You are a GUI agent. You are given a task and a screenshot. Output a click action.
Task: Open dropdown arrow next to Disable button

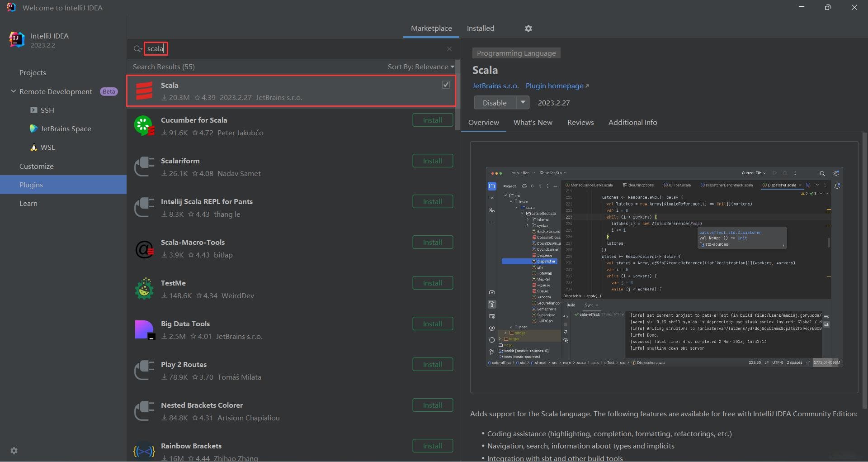click(x=523, y=102)
